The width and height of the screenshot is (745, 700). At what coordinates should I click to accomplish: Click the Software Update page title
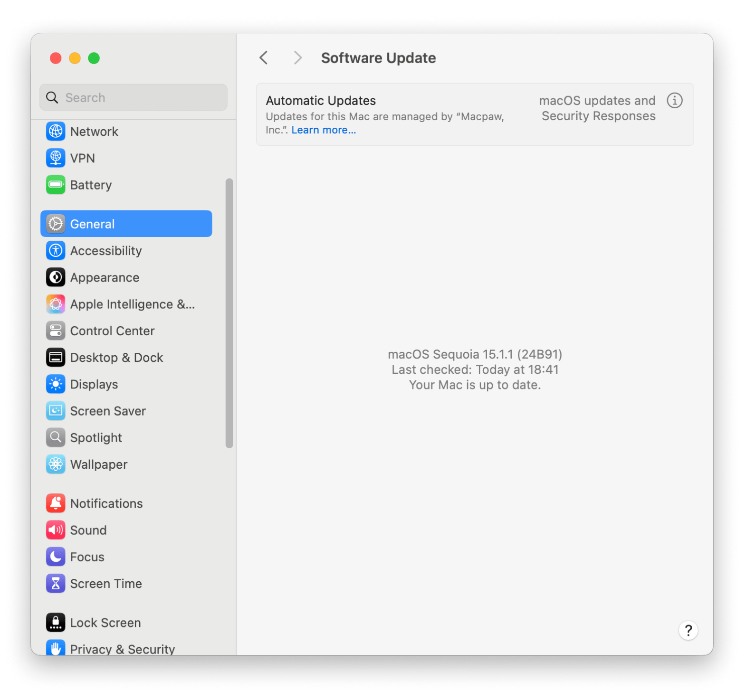pos(379,58)
